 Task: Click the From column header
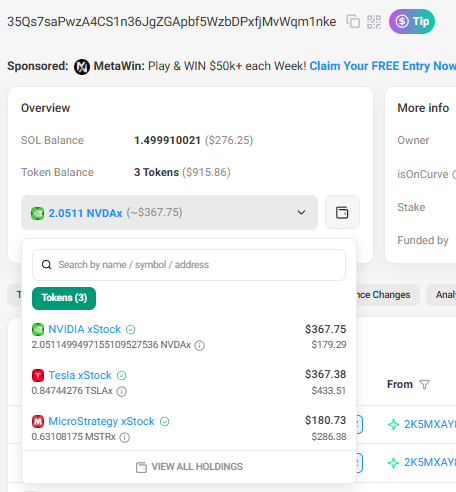[400, 384]
